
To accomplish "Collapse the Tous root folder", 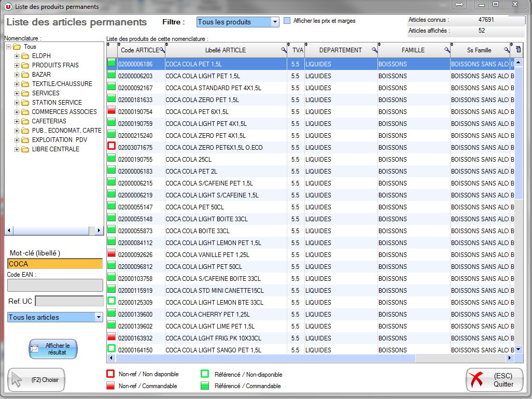I will pos(9,47).
